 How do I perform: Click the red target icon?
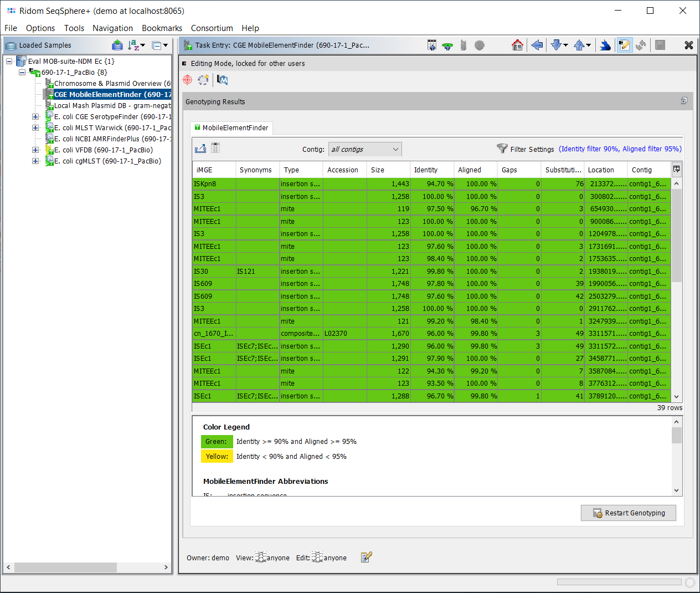(x=188, y=80)
